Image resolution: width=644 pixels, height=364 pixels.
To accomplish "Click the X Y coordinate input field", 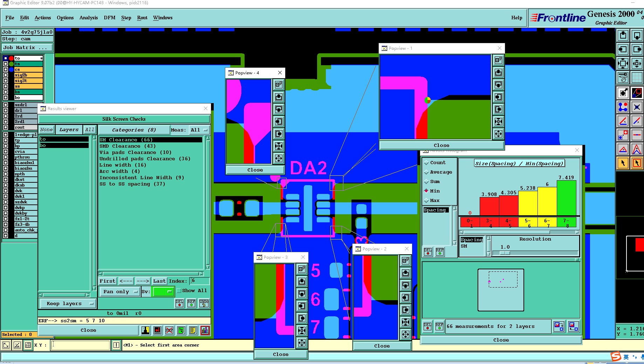I will click(81, 345).
